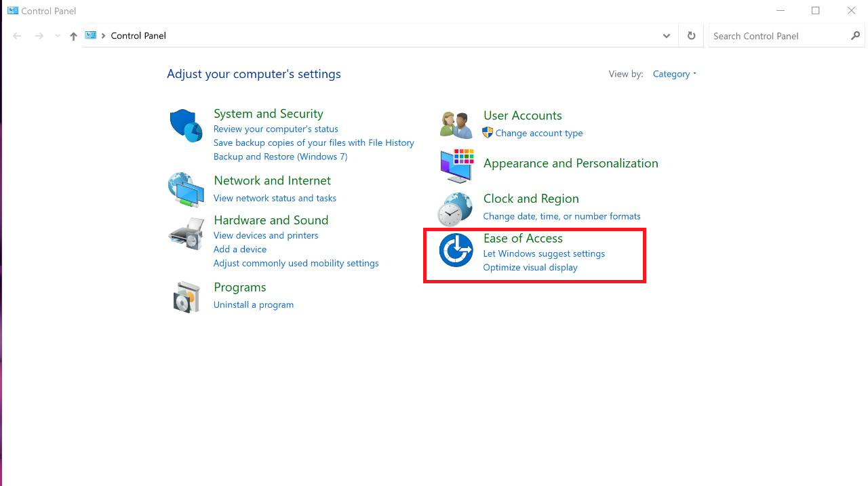Image resolution: width=868 pixels, height=486 pixels.
Task: Open Change account type link
Action: pos(538,133)
